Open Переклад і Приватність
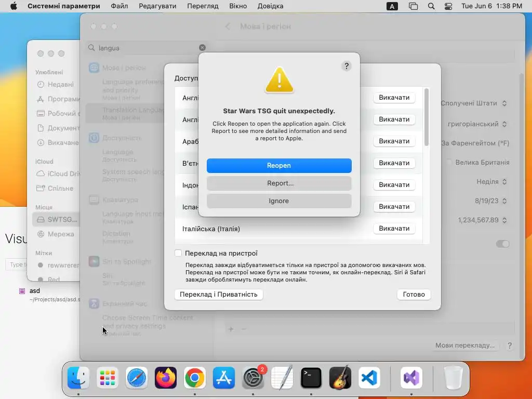The height and width of the screenshot is (399, 532). tap(219, 294)
